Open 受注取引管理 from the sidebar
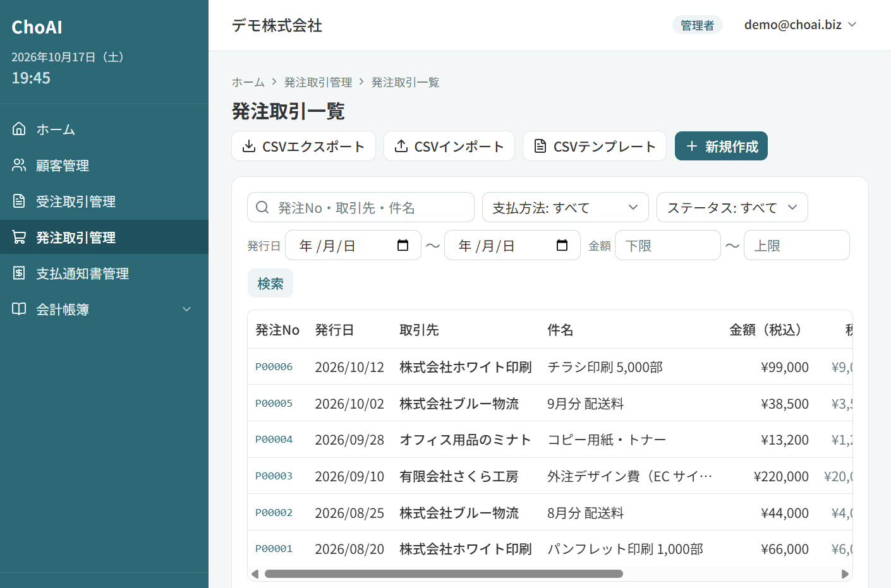Screen dimensions: 891x588 (x=104, y=201)
